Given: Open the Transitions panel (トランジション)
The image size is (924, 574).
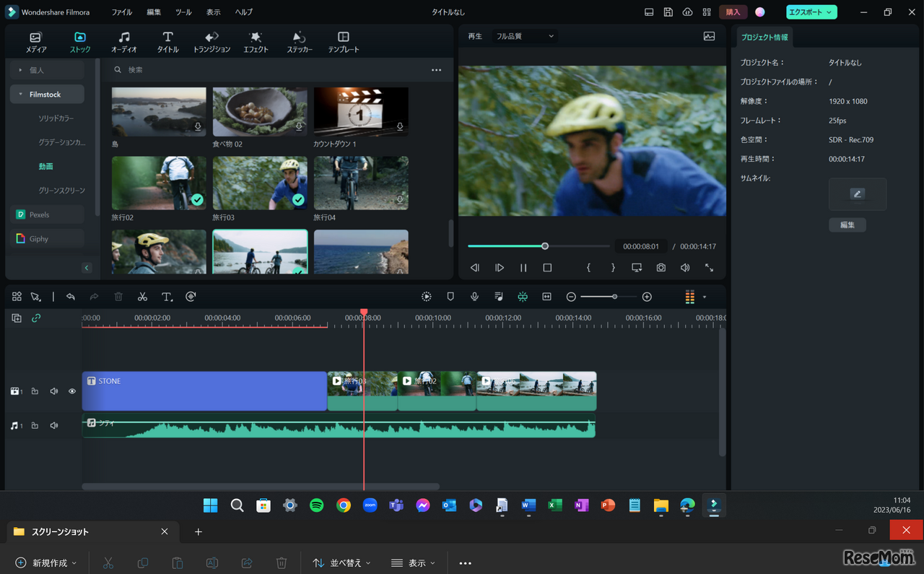Looking at the screenshot, I should point(212,42).
